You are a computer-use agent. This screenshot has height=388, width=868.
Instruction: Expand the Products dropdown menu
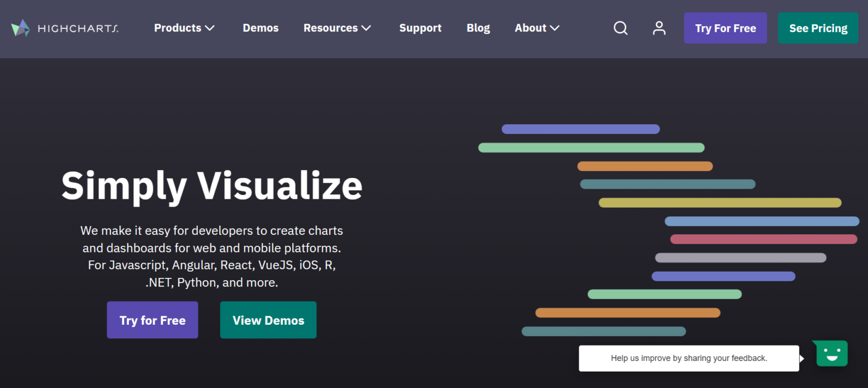(x=184, y=28)
